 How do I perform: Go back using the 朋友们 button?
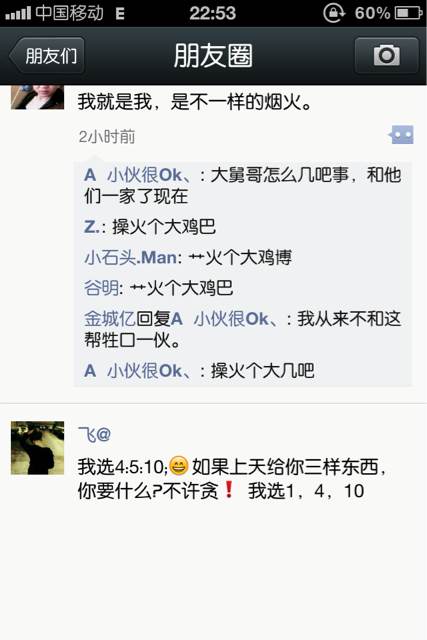[x=47, y=56]
